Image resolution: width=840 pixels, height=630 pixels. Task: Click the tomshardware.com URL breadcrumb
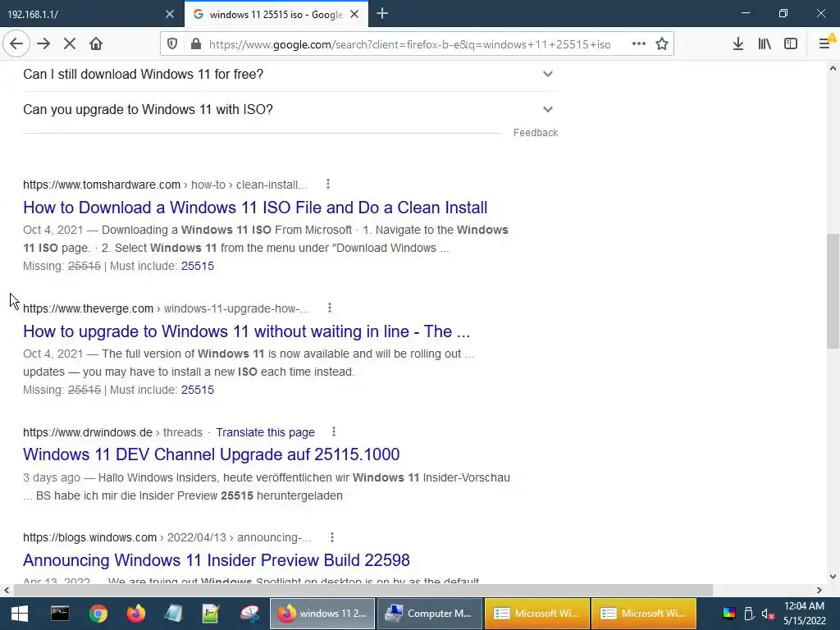click(x=165, y=185)
